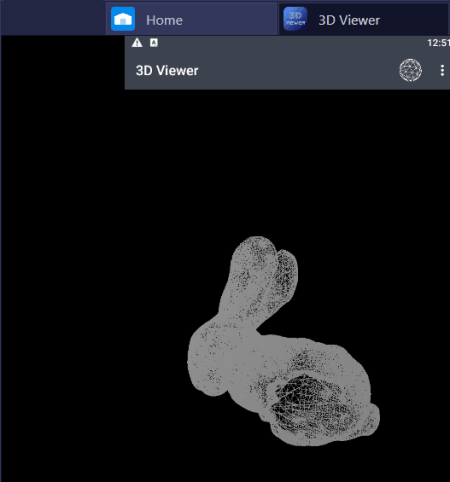
Task: Click the 12:51 clock in status bar
Action: [439, 43]
